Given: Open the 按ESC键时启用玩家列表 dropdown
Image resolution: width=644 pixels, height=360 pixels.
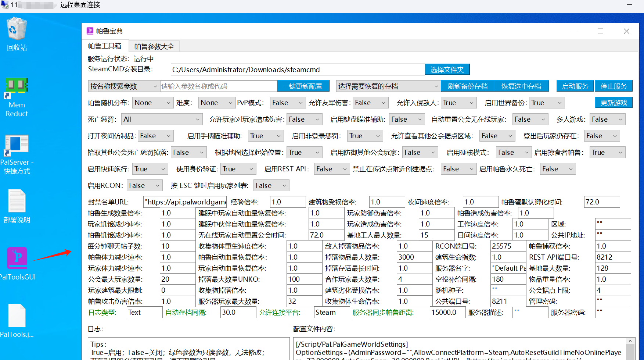Looking at the screenshot, I should coord(271,185).
